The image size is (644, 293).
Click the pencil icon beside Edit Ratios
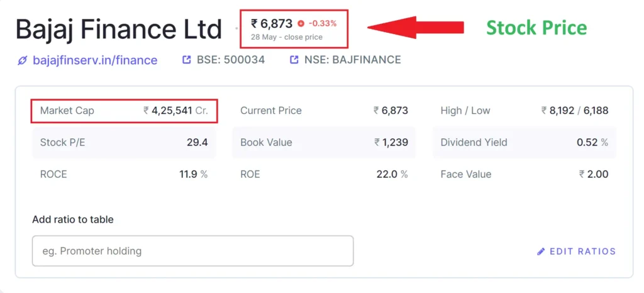tap(541, 252)
